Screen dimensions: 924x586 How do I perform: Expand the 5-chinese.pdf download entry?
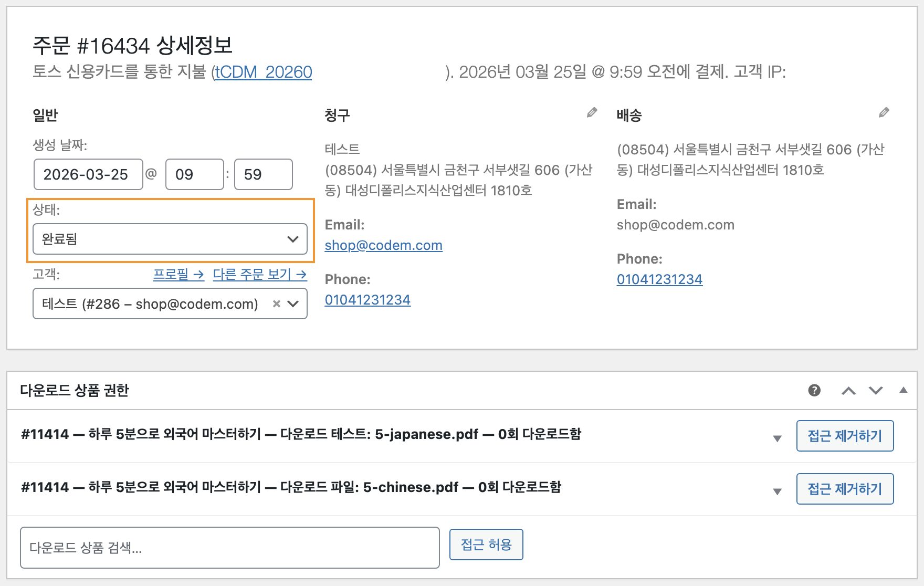[x=778, y=491]
